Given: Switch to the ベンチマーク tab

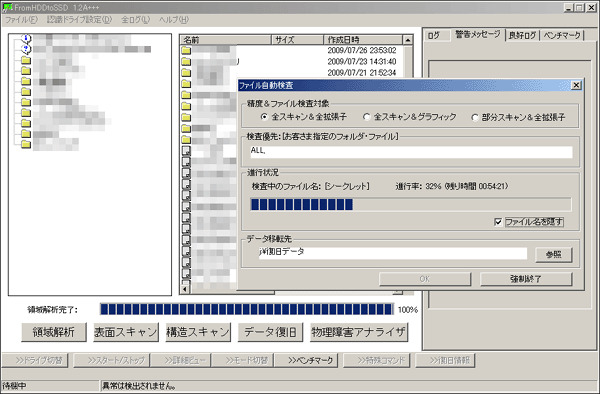Looking at the screenshot, I should [x=562, y=36].
